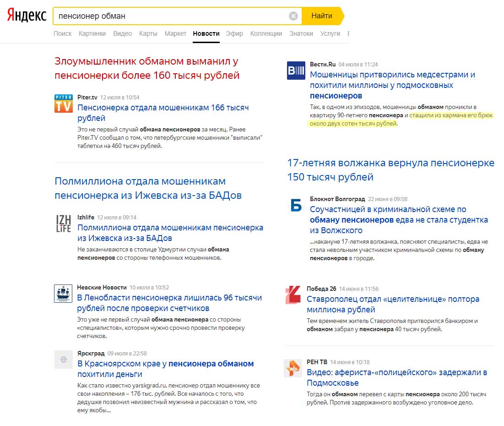Open headline 17-летняя волжанка вернула пенсионерке
Viewport: 504px width, 426px height.
(x=390, y=170)
